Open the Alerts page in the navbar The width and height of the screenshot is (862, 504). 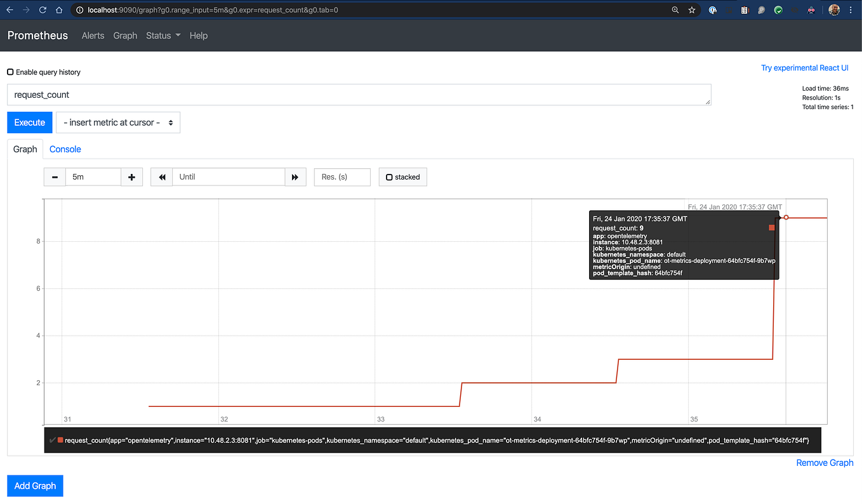[93, 36]
